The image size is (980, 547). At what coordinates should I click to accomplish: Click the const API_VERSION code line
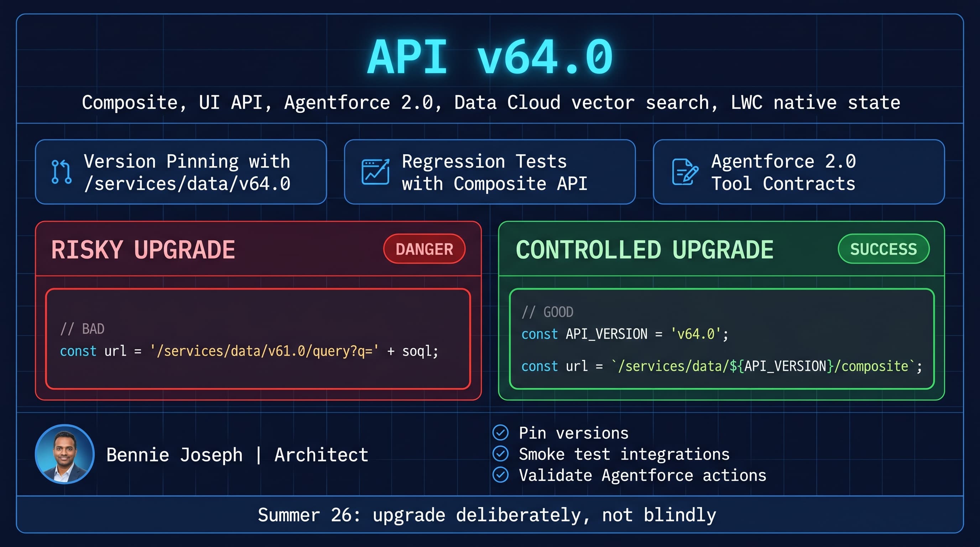click(625, 334)
